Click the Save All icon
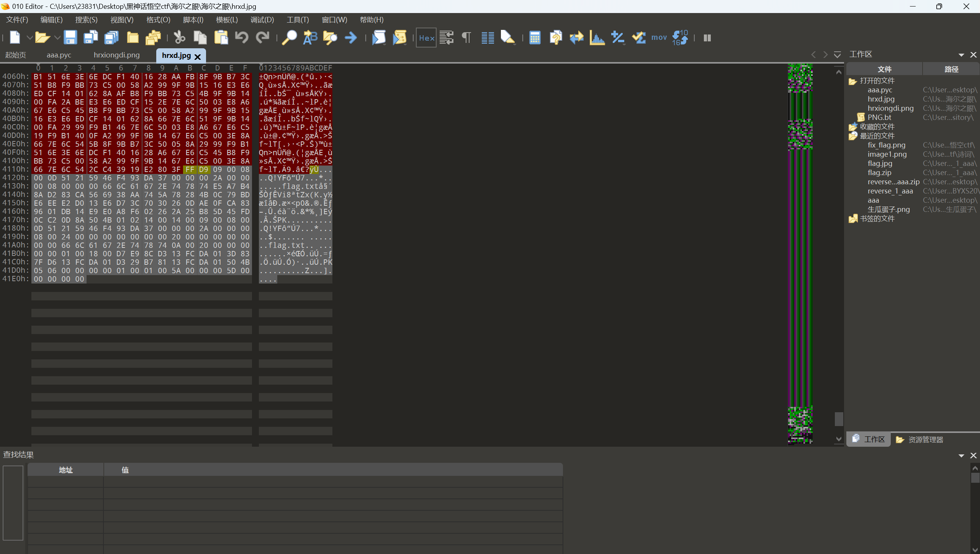 click(x=111, y=38)
